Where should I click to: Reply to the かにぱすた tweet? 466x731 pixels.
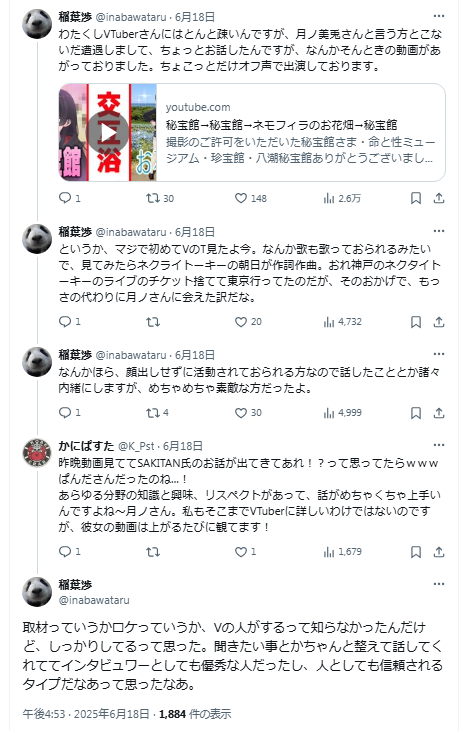pyautogui.click(x=69, y=552)
